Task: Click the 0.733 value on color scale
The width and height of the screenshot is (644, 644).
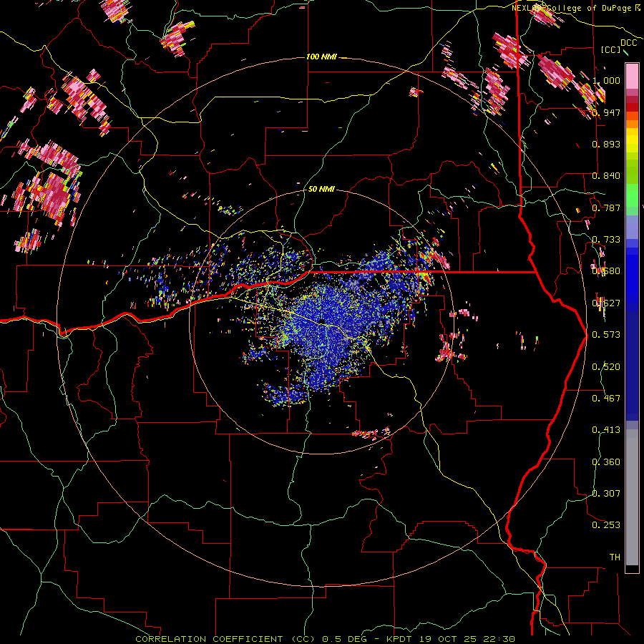Action: (606, 240)
